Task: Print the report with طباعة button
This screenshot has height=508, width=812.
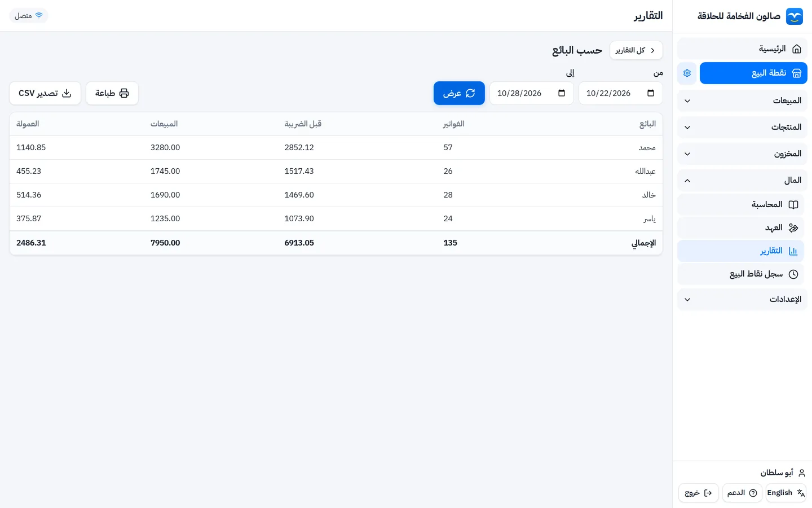Action: click(x=112, y=93)
